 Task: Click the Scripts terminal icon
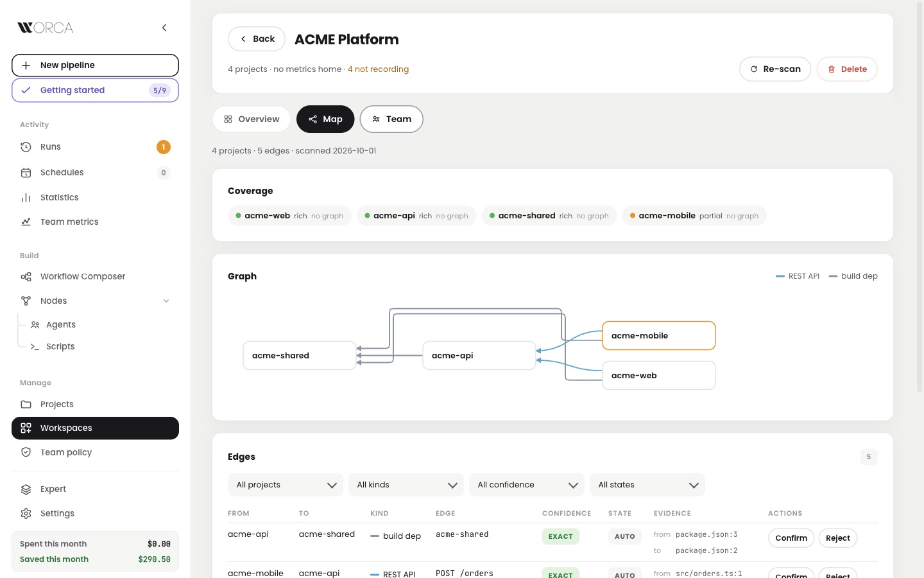point(35,347)
